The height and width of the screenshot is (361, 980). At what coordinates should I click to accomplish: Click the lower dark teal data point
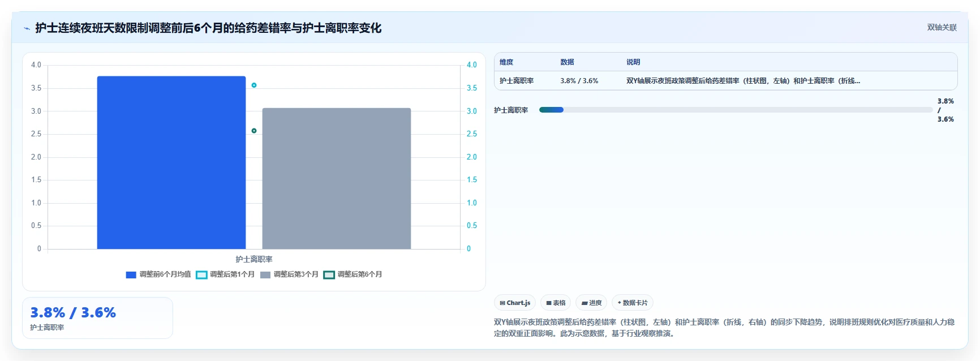click(x=254, y=131)
